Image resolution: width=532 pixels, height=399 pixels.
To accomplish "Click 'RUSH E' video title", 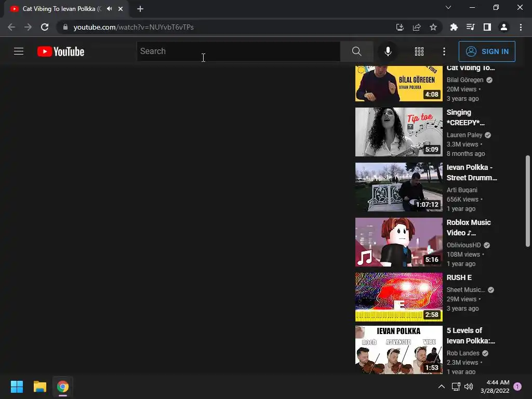I will click(x=459, y=277).
